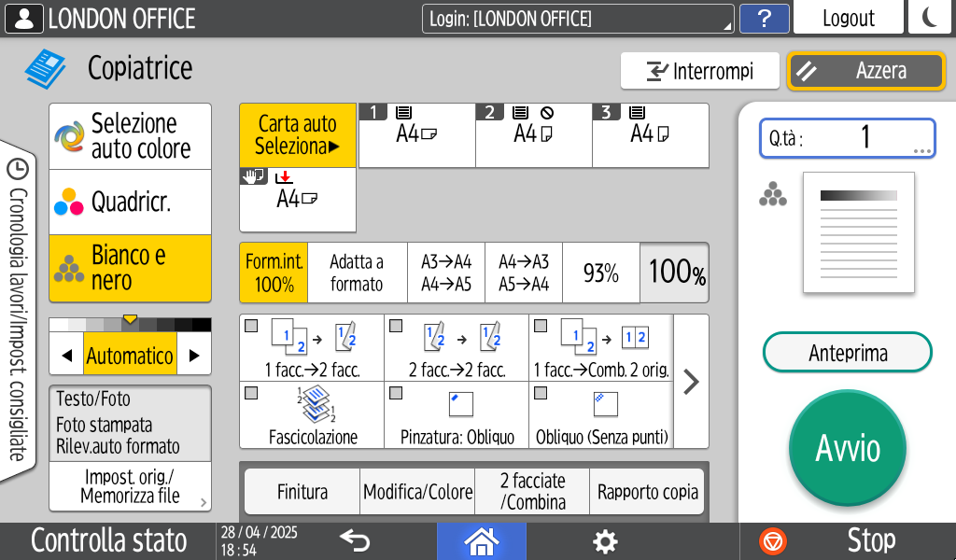Select the 1 facc.→Comb. 2 orig. icon
The height and width of the screenshot is (560, 956).
(x=604, y=337)
